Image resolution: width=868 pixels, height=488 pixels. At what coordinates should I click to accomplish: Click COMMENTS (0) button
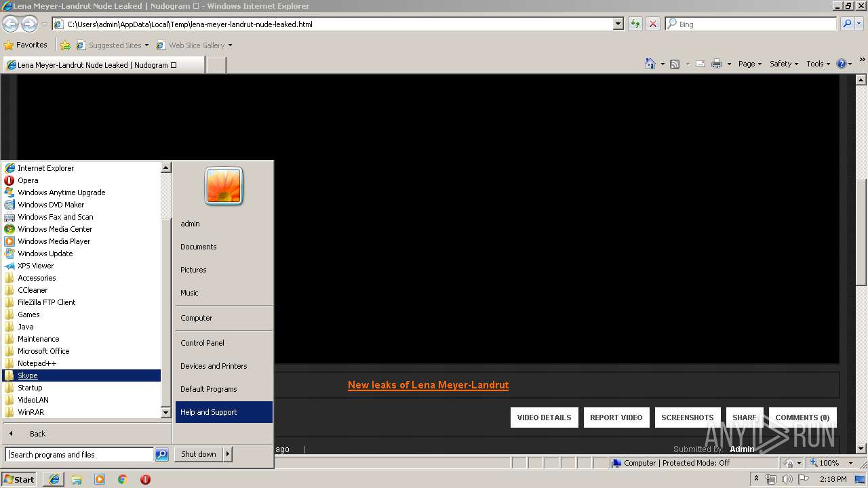tap(802, 418)
